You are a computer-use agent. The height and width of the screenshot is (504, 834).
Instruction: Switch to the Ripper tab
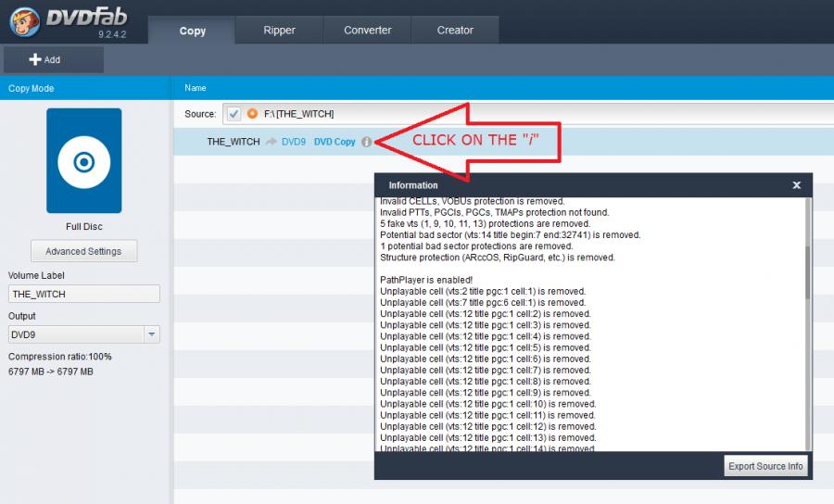click(279, 31)
